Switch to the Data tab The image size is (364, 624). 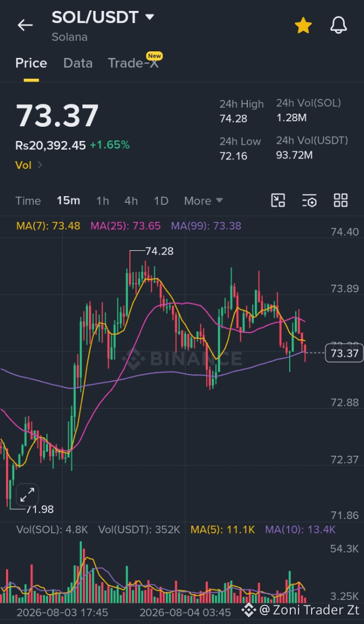[x=78, y=63]
